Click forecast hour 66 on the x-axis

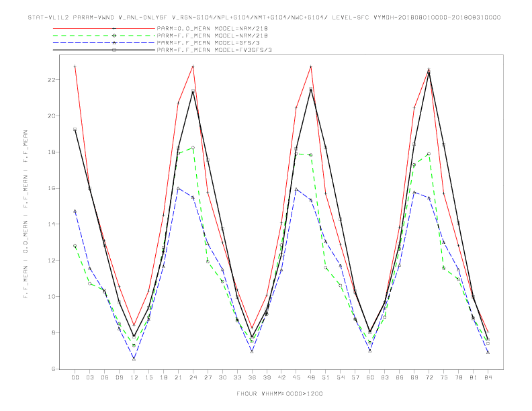point(400,377)
